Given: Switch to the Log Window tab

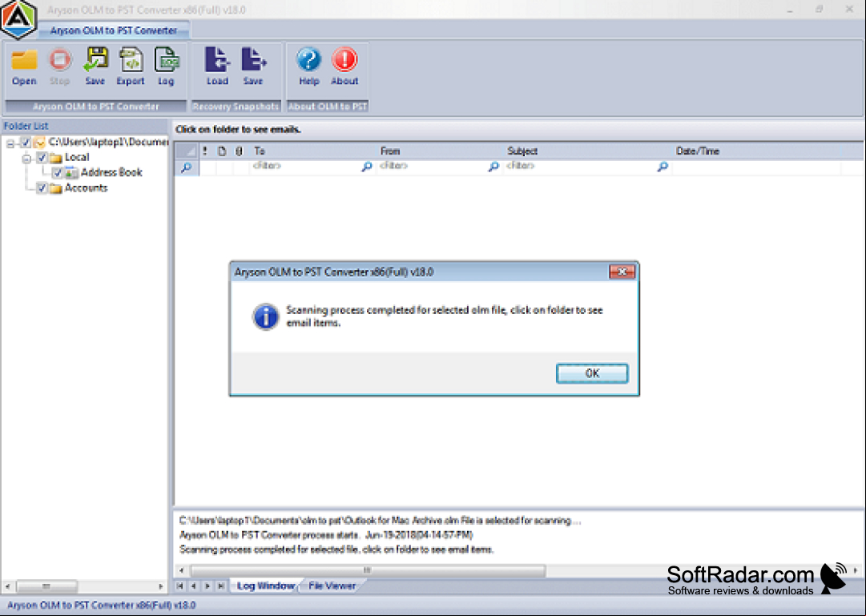Looking at the screenshot, I should click(266, 586).
